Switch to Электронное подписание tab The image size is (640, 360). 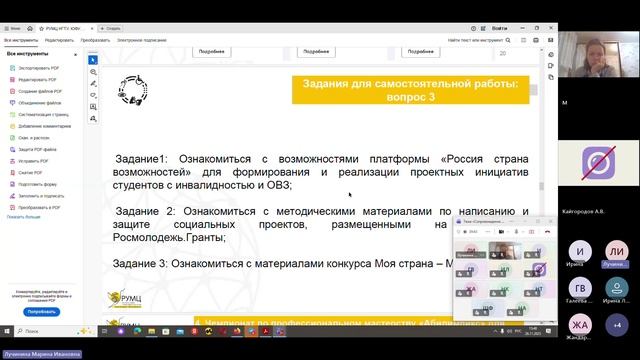142,40
